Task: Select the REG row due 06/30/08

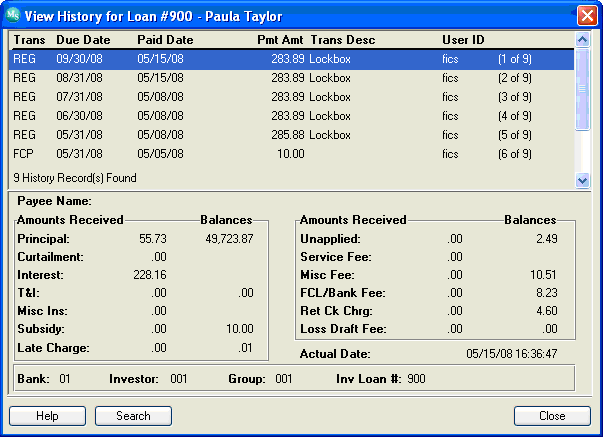Action: [x=292, y=116]
